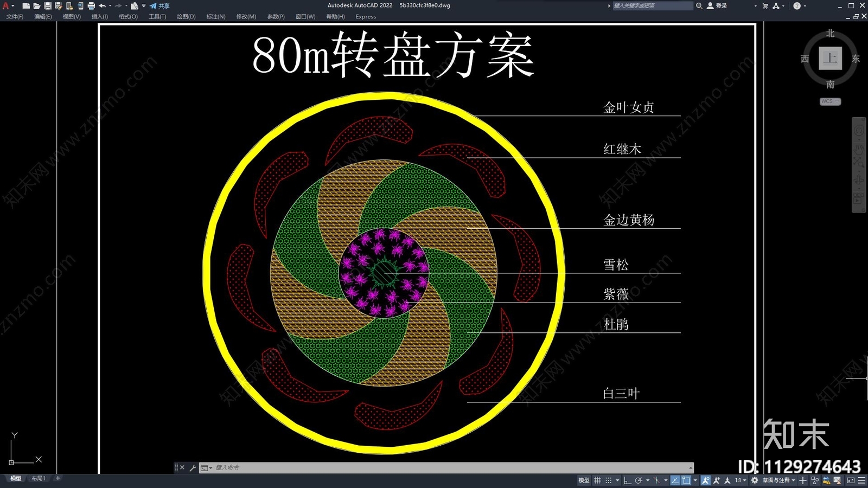This screenshot has width=868, height=488.
Task: Click the 登录 sign-in button
Action: 717,6
